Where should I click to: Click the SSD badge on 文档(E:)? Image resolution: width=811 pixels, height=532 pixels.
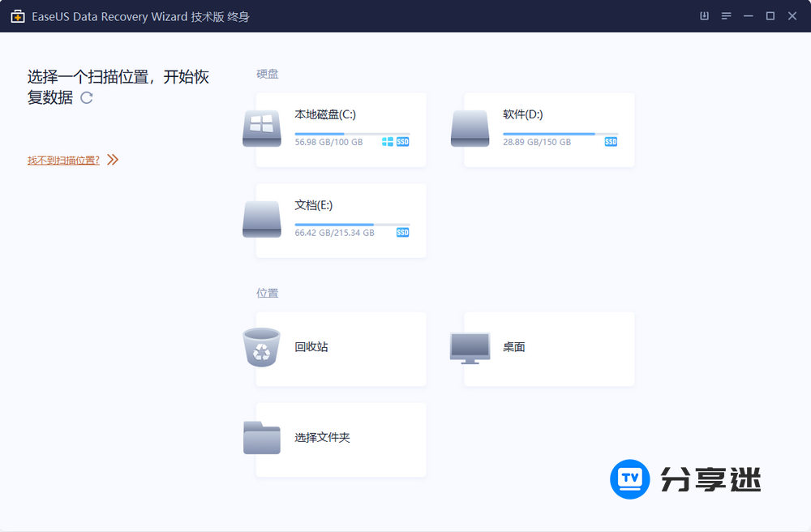click(401, 232)
